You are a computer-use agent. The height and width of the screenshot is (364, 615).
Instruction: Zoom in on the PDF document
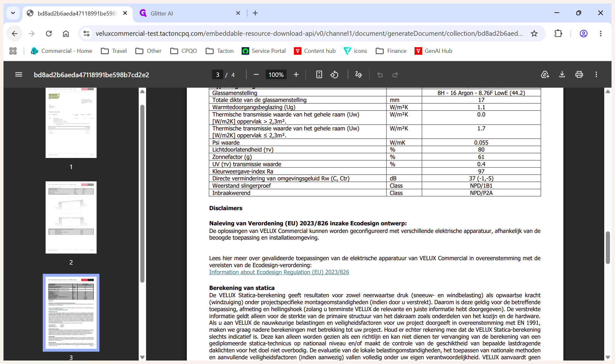tap(296, 75)
